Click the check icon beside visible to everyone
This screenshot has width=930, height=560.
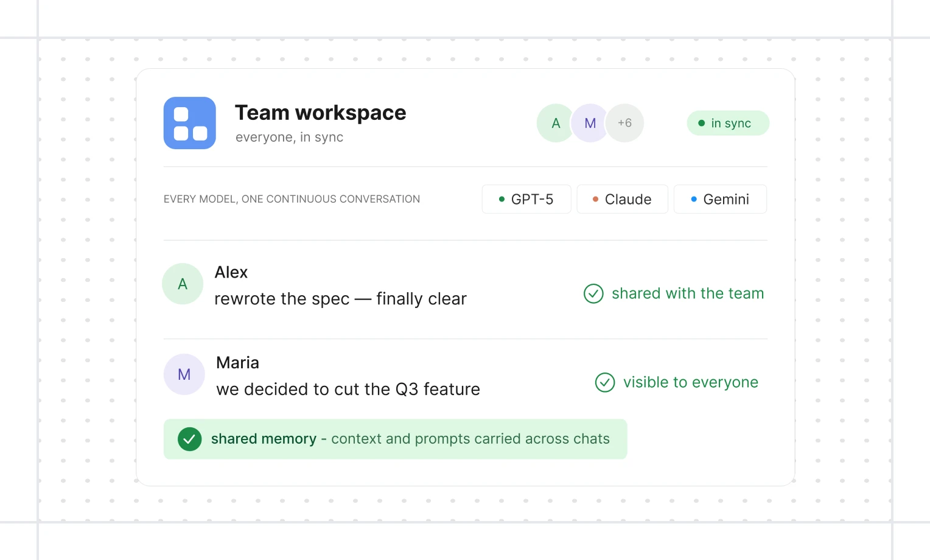click(x=605, y=382)
